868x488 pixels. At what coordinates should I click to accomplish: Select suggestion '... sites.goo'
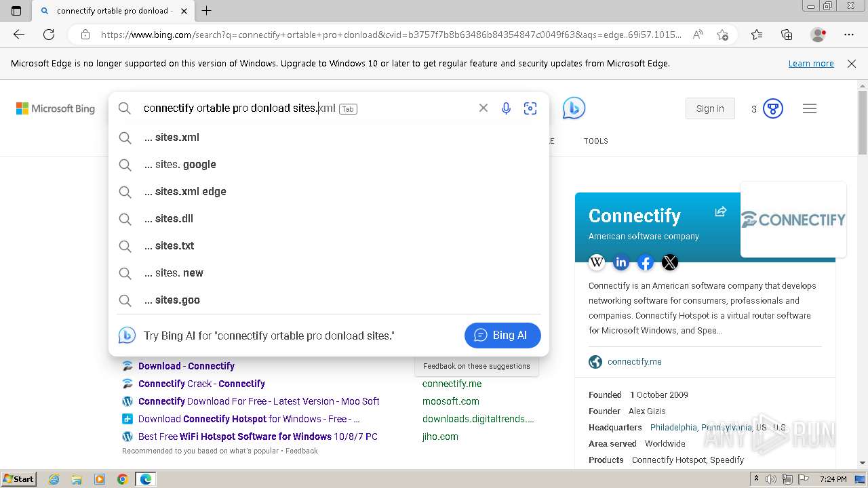(329, 300)
